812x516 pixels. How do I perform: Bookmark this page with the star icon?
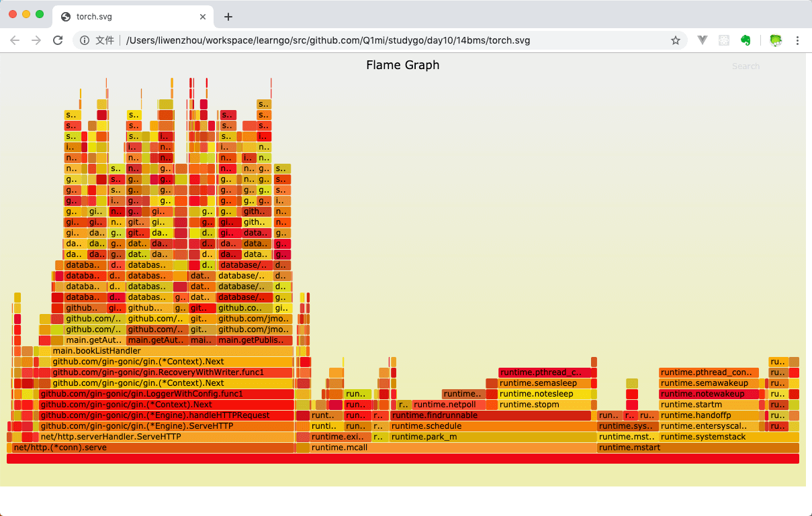click(x=676, y=40)
